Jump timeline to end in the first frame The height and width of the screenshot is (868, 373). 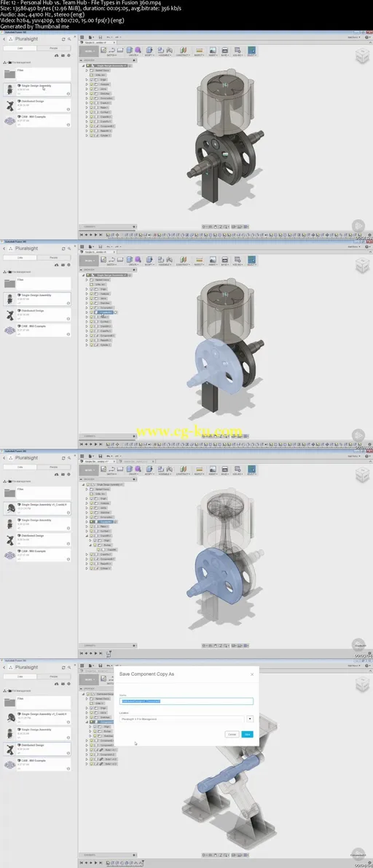coord(100,234)
